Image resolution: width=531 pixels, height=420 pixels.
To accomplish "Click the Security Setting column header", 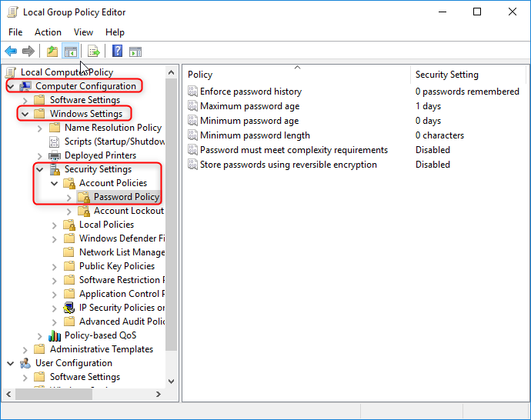I will click(x=446, y=75).
